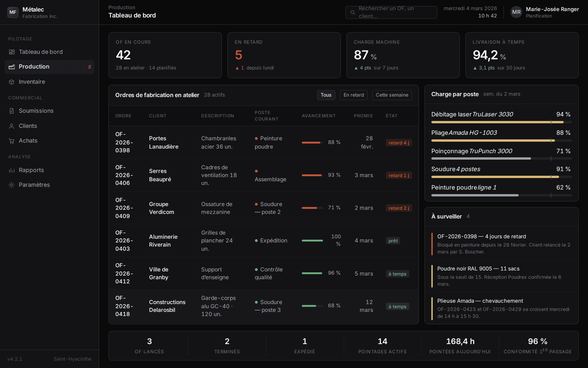
Task: Click the 100 % progress bar for Aluminerie Riverain
Action: pos(312,241)
